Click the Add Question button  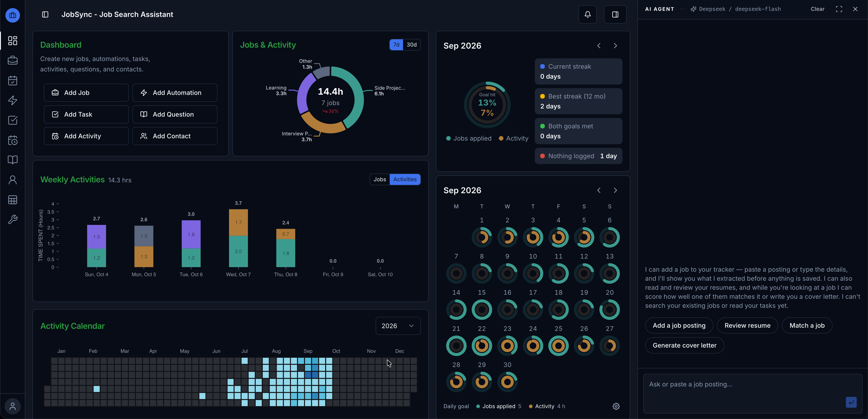tap(175, 115)
